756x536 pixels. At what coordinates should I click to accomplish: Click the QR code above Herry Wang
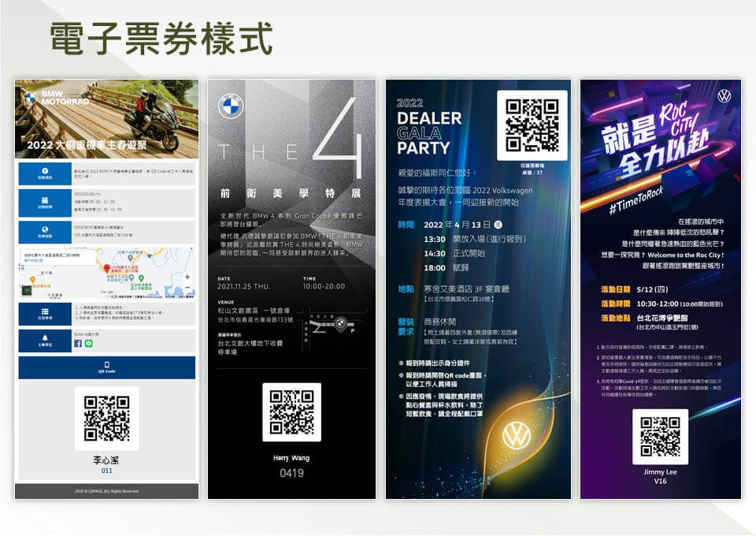291,411
